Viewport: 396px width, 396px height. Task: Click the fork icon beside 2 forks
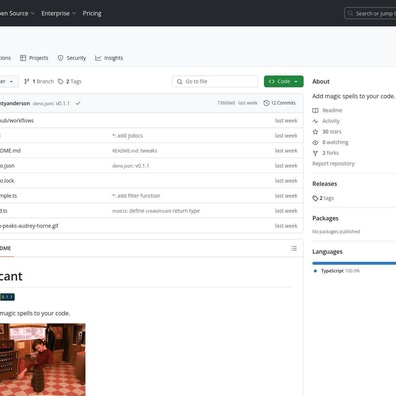coord(315,153)
